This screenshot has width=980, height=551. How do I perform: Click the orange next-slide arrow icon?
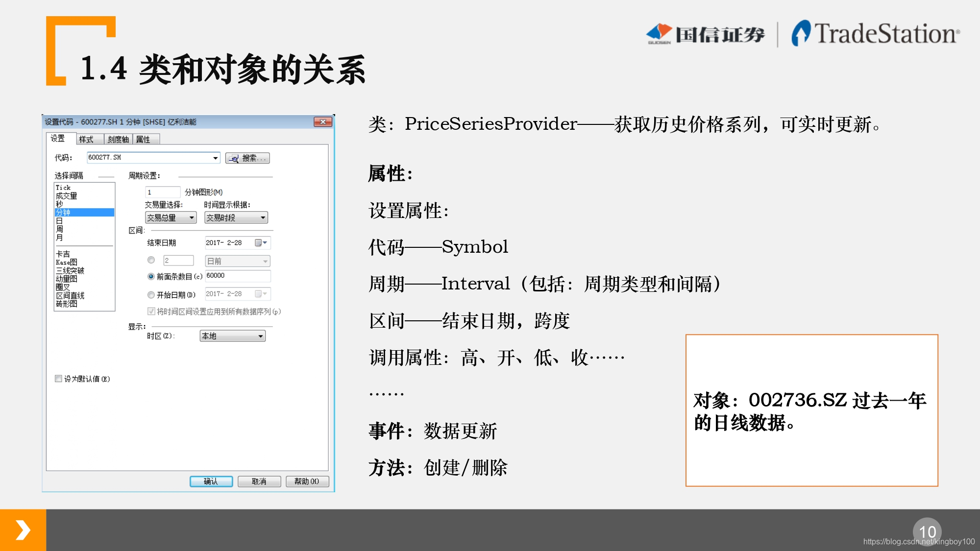[x=23, y=530]
